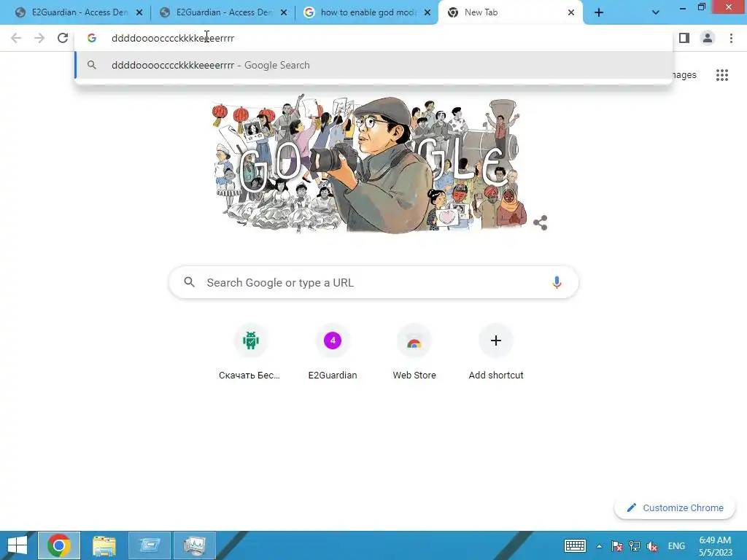Close the New Tab tab
The image size is (747, 560).
(x=570, y=12)
